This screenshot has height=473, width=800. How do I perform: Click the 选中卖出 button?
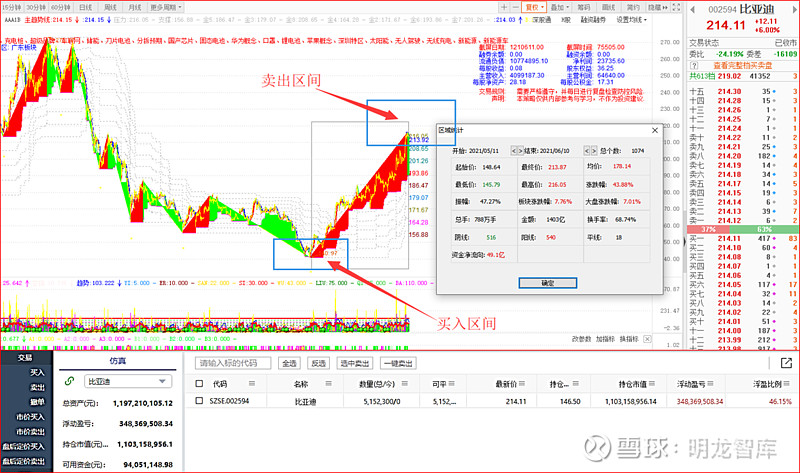tap(355, 363)
